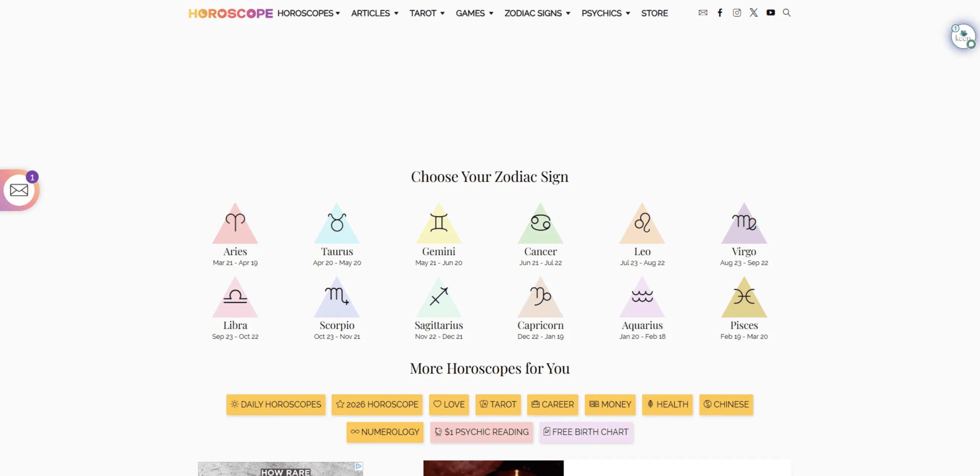Open the Store menu item
The width and height of the screenshot is (980, 476).
(x=654, y=13)
